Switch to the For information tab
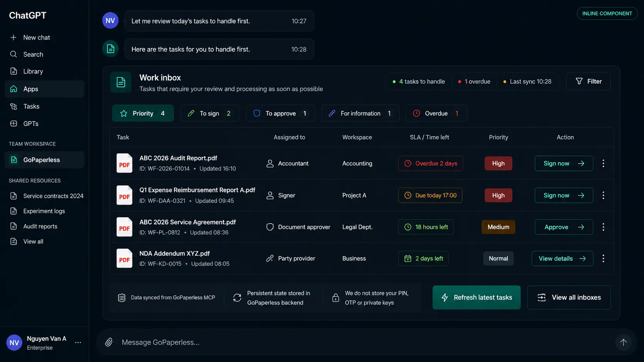Screen dimensions: 644x362 click(361, 113)
